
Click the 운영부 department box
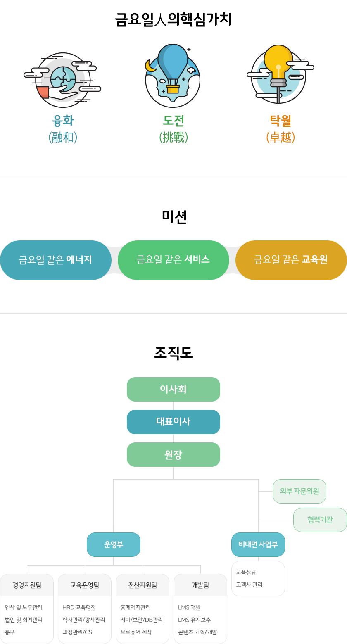(x=114, y=544)
